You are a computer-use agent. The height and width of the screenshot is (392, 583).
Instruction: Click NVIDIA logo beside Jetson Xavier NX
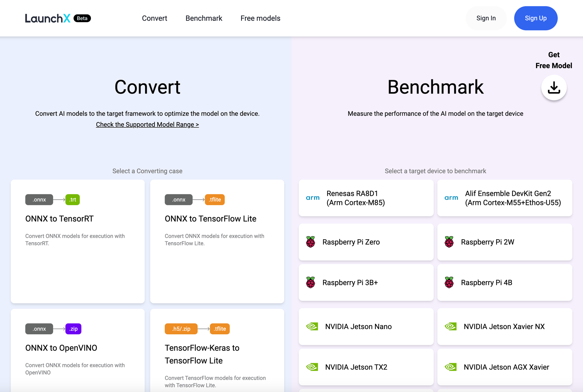(451, 326)
